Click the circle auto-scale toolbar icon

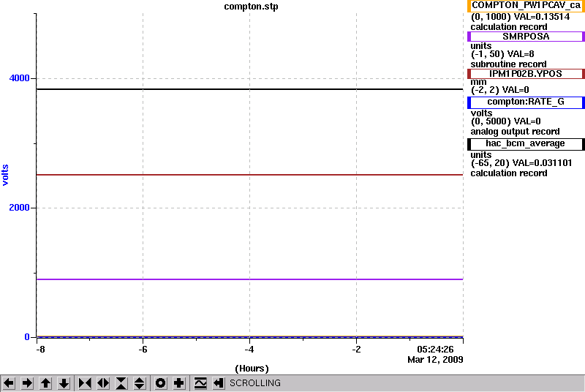point(160,383)
